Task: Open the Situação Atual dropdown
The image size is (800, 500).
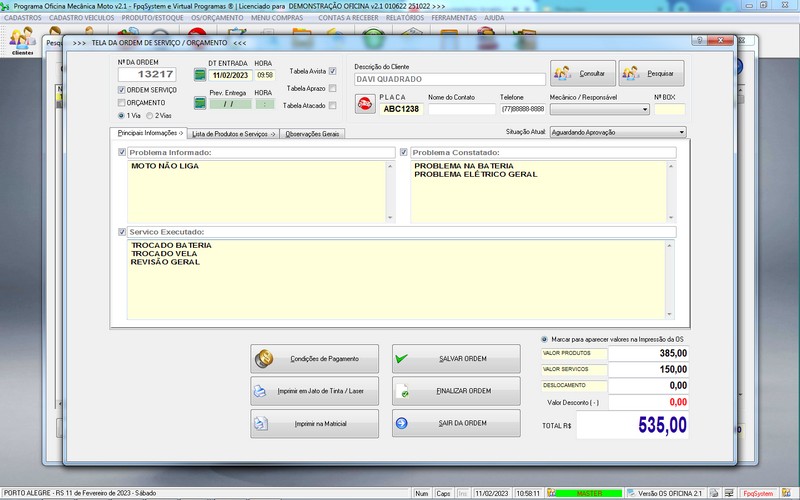Action: point(618,132)
